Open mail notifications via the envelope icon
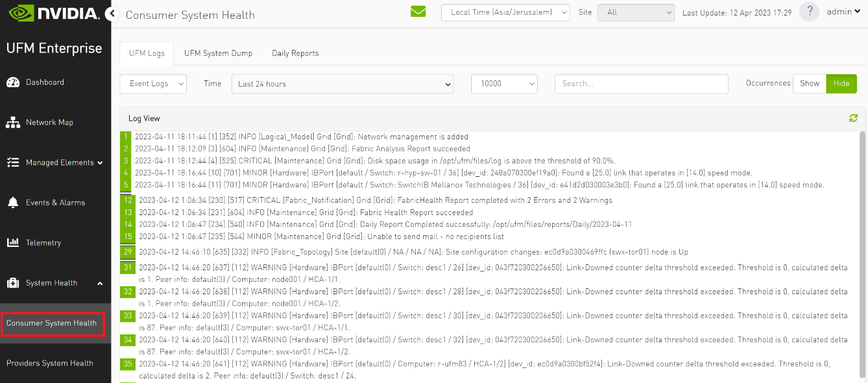The height and width of the screenshot is (383, 868). tap(418, 11)
